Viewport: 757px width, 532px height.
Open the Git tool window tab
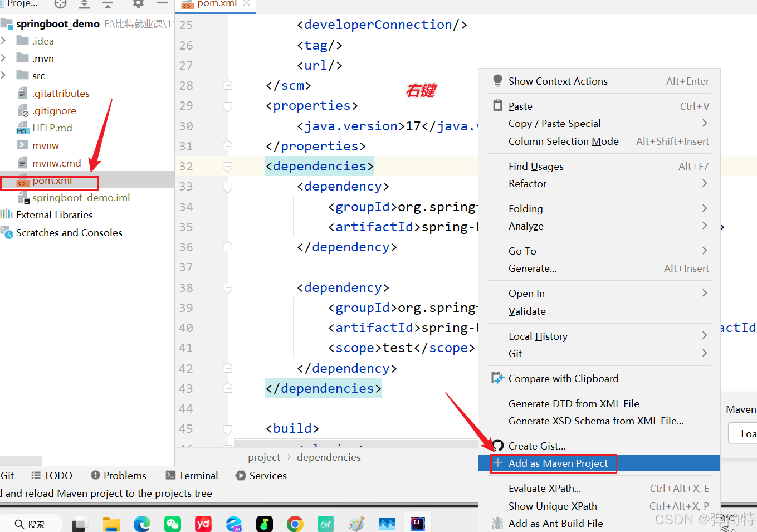pyautogui.click(x=7, y=475)
